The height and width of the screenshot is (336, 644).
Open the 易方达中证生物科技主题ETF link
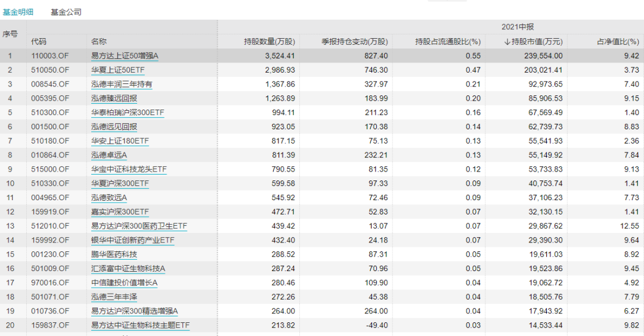[x=141, y=325]
